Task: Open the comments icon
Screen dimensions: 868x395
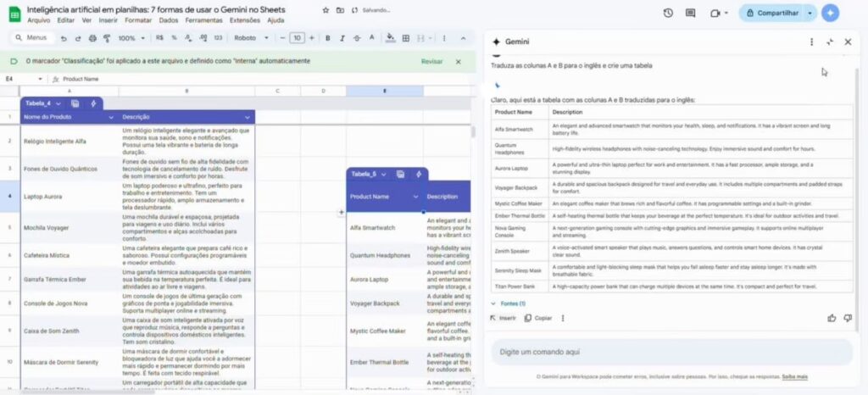Action: pyautogui.click(x=690, y=13)
